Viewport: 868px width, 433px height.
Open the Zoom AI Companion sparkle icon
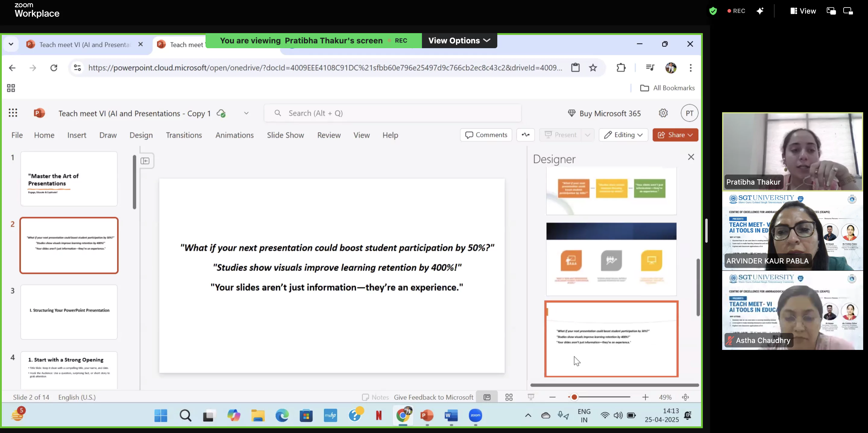(x=760, y=11)
